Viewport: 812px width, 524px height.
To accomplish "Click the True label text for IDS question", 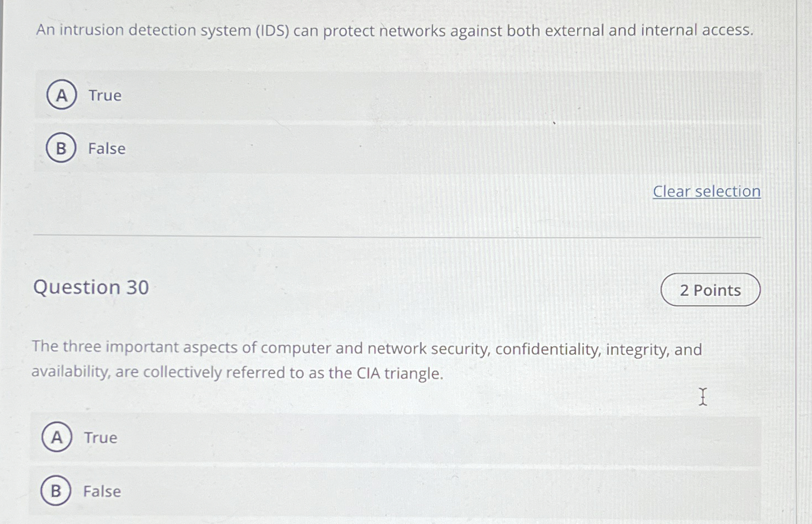I will point(103,95).
